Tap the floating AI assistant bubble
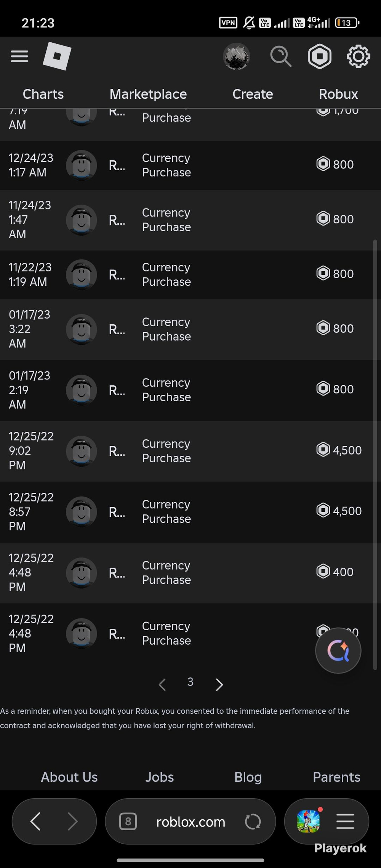 click(x=338, y=650)
